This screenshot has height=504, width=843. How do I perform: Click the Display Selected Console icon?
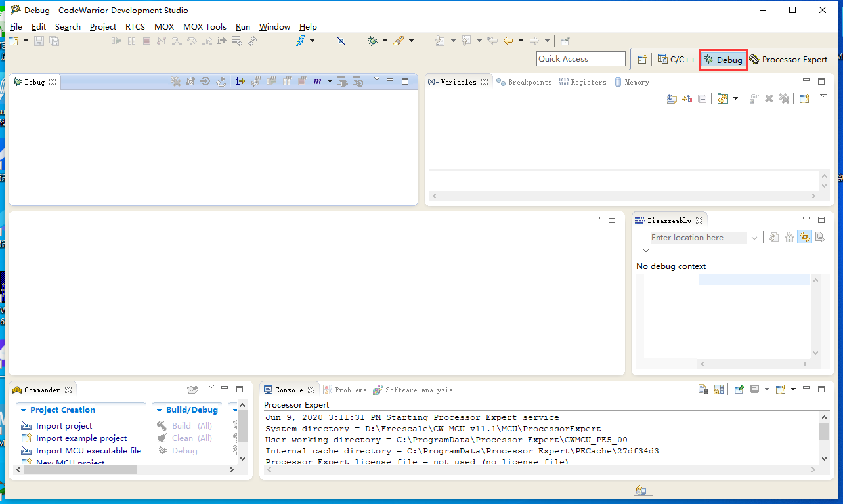(x=754, y=389)
